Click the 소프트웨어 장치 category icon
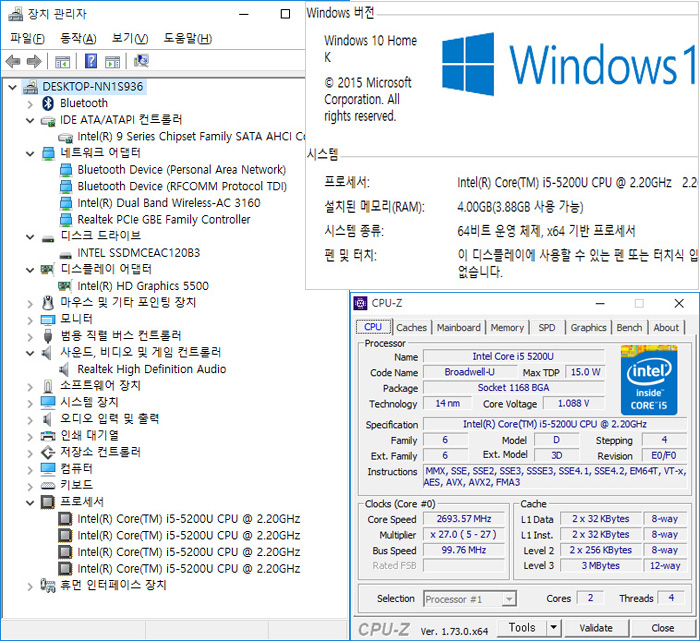This screenshot has height=643, width=700. pyautogui.click(x=48, y=386)
